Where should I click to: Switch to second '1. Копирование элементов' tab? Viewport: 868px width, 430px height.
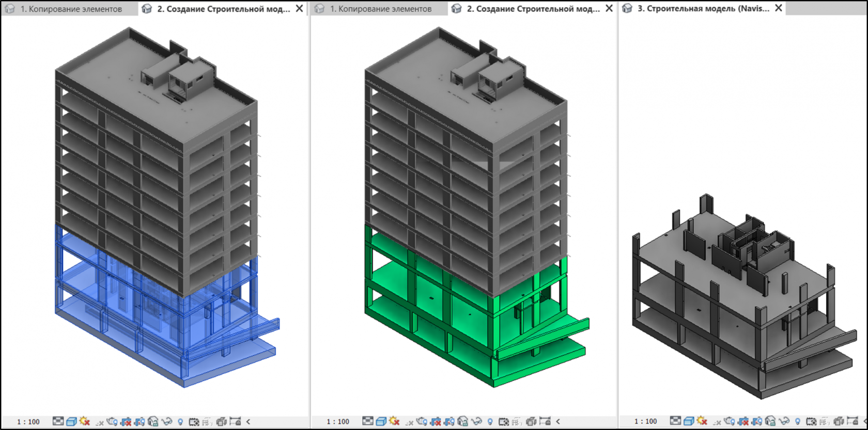point(380,9)
